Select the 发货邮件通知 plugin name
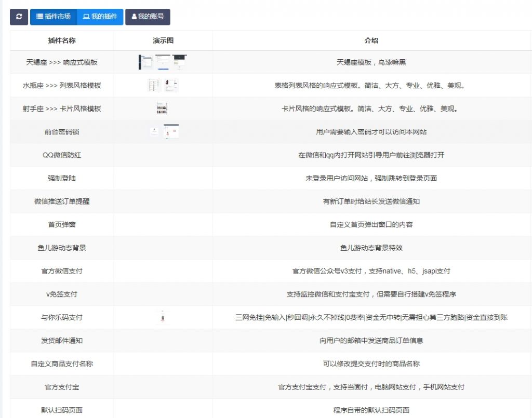 pos(62,341)
